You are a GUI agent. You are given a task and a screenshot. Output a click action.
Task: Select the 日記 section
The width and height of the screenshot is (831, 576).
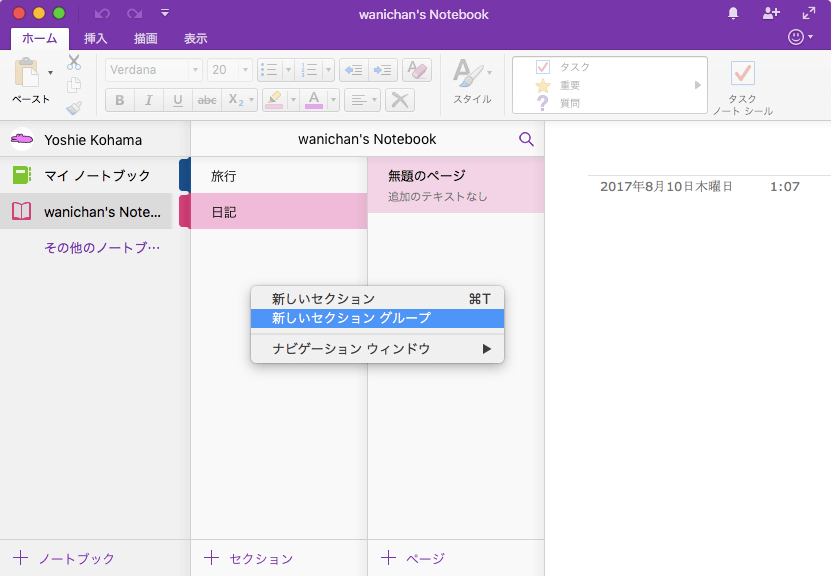point(279,211)
